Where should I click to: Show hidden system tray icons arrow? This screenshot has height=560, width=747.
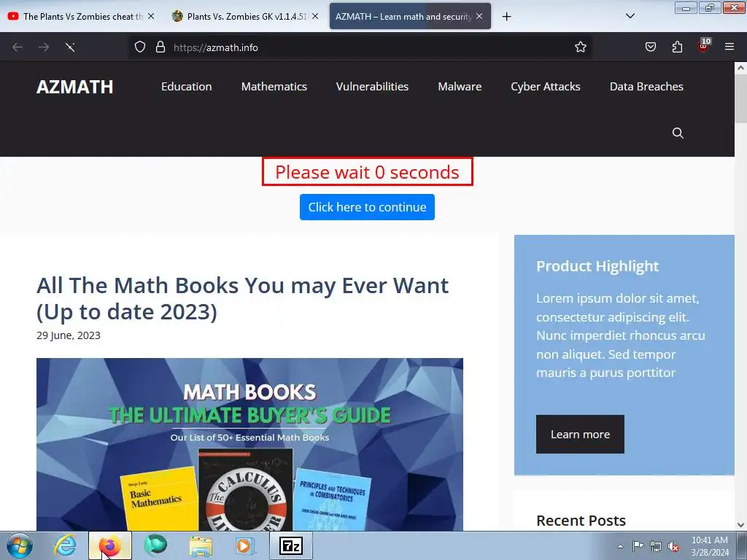[620, 546]
